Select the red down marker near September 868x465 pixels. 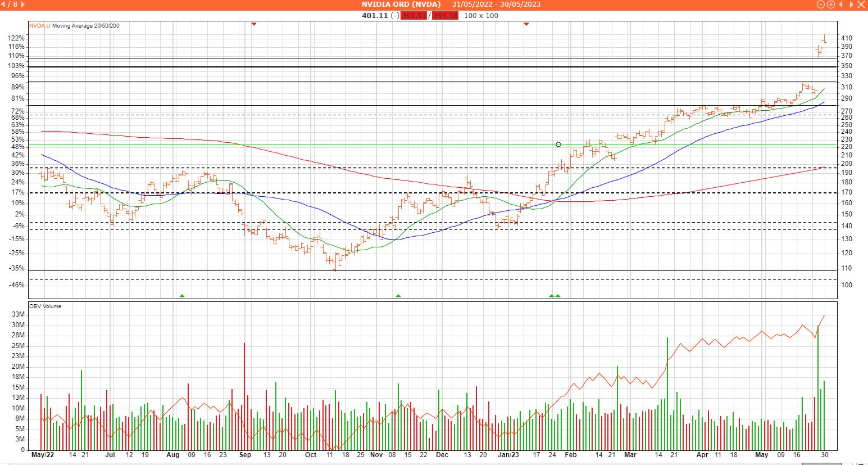tap(254, 24)
